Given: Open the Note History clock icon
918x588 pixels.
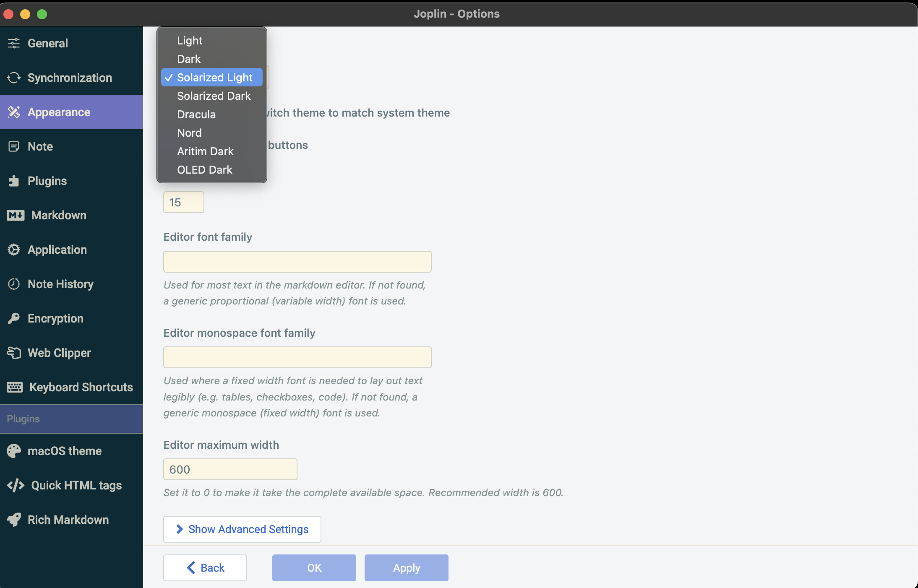Looking at the screenshot, I should pyautogui.click(x=14, y=284).
